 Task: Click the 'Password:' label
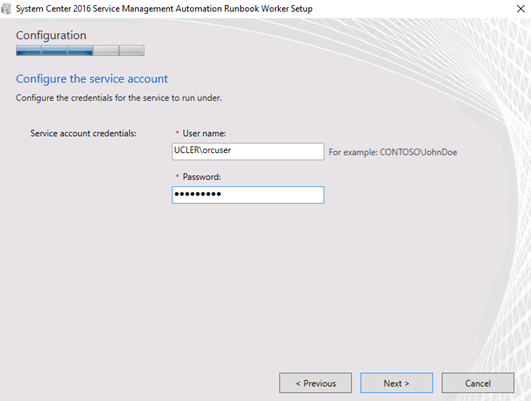[201, 177]
